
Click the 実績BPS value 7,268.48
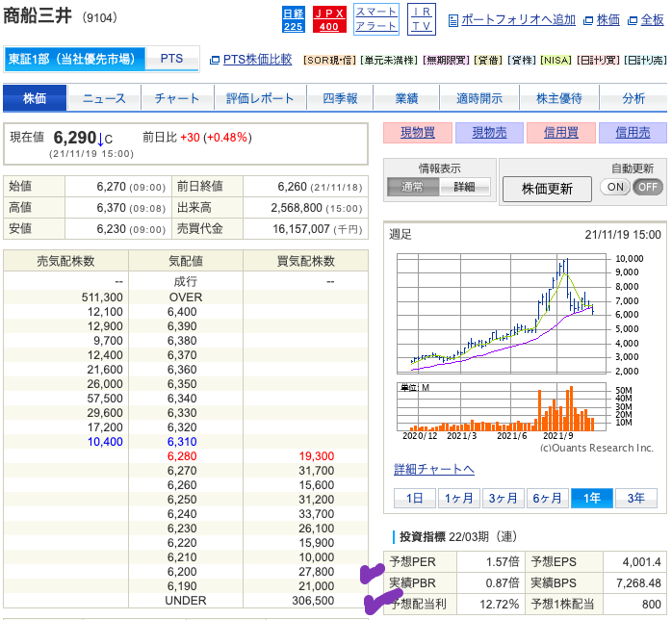[638, 582]
